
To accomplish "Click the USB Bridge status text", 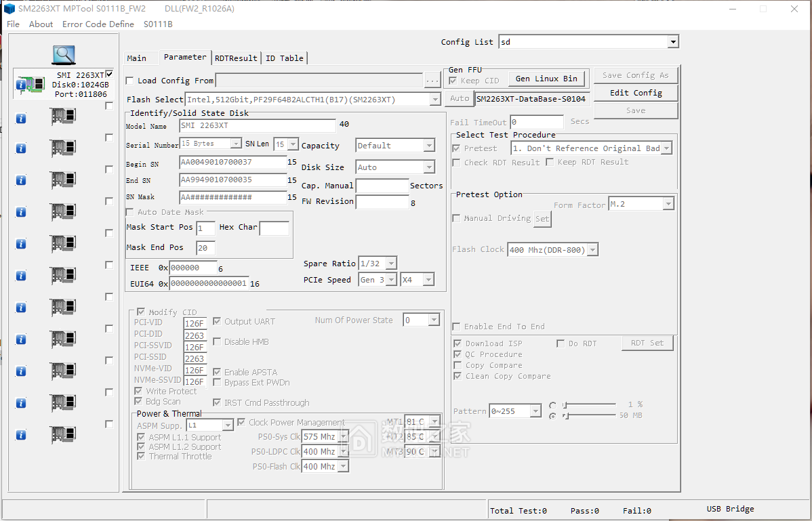I will tap(730, 509).
